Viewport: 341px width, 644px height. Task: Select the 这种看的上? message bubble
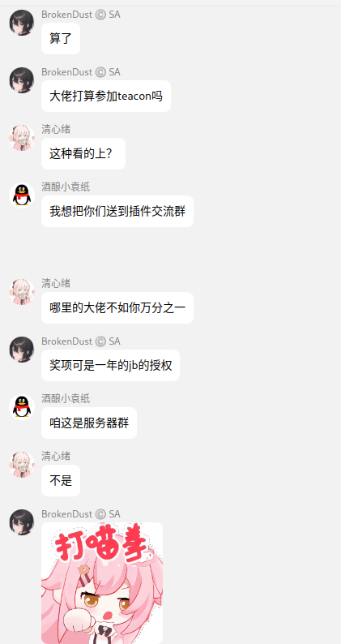pos(83,153)
